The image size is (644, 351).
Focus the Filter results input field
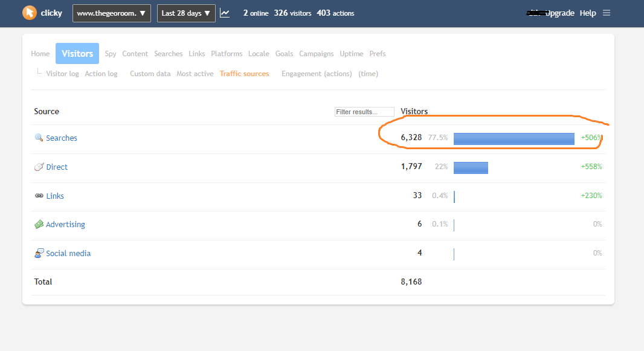point(364,112)
